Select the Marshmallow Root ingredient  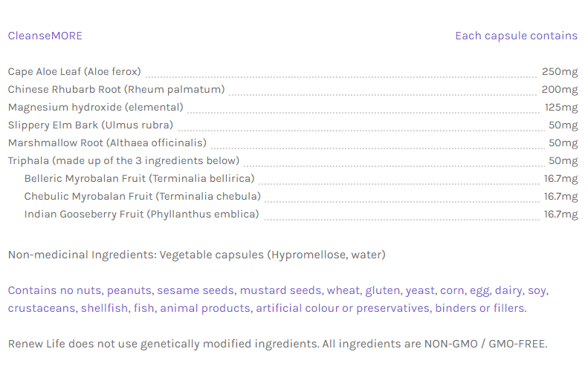click(x=107, y=143)
